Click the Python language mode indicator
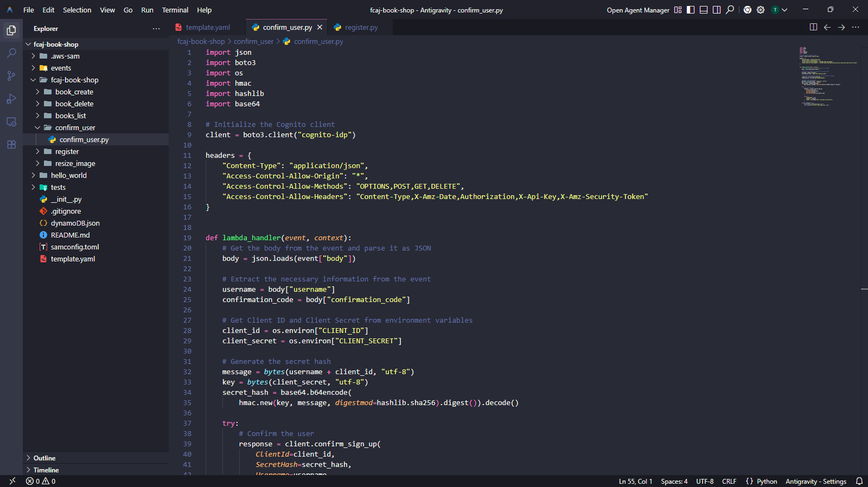868x487 pixels. (767, 481)
